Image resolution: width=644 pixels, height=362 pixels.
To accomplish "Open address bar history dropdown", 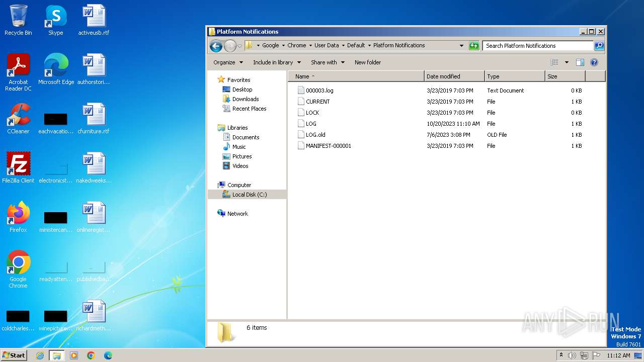I will click(x=461, y=45).
